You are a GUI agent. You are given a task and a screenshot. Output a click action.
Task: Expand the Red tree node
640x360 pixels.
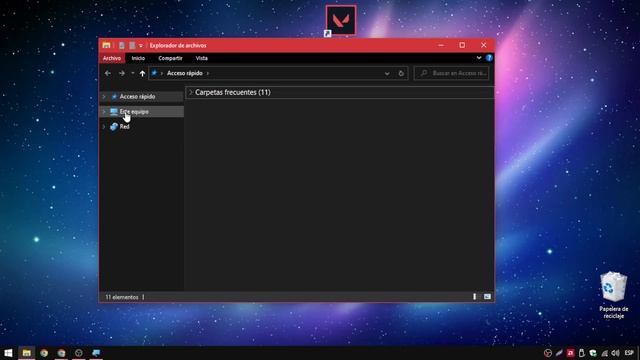click(x=104, y=127)
